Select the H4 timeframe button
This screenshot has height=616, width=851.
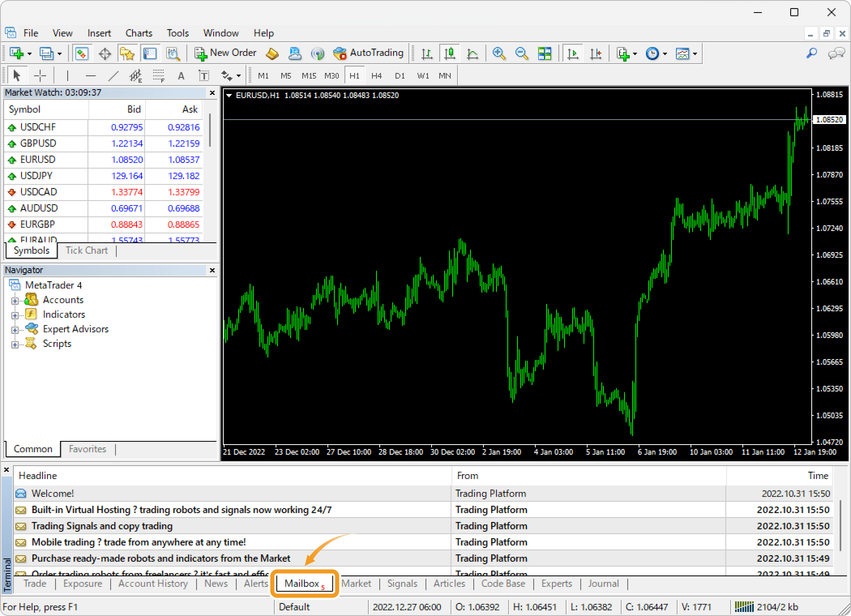click(x=376, y=76)
